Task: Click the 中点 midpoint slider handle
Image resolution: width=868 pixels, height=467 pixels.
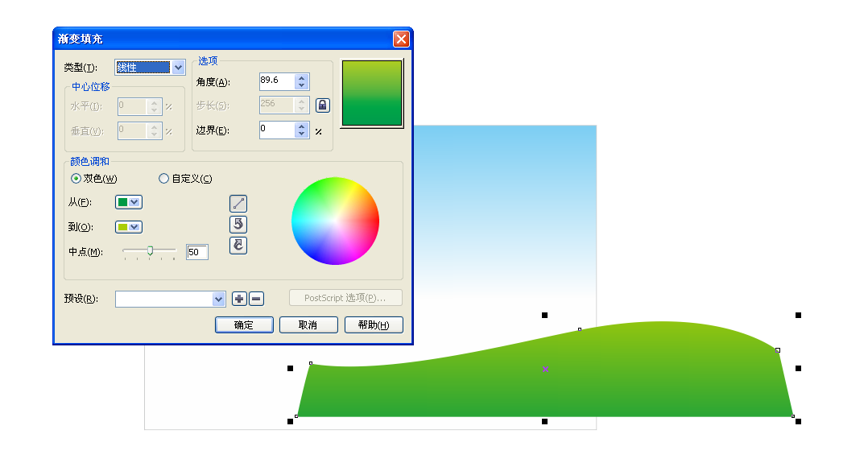Action: [x=150, y=251]
